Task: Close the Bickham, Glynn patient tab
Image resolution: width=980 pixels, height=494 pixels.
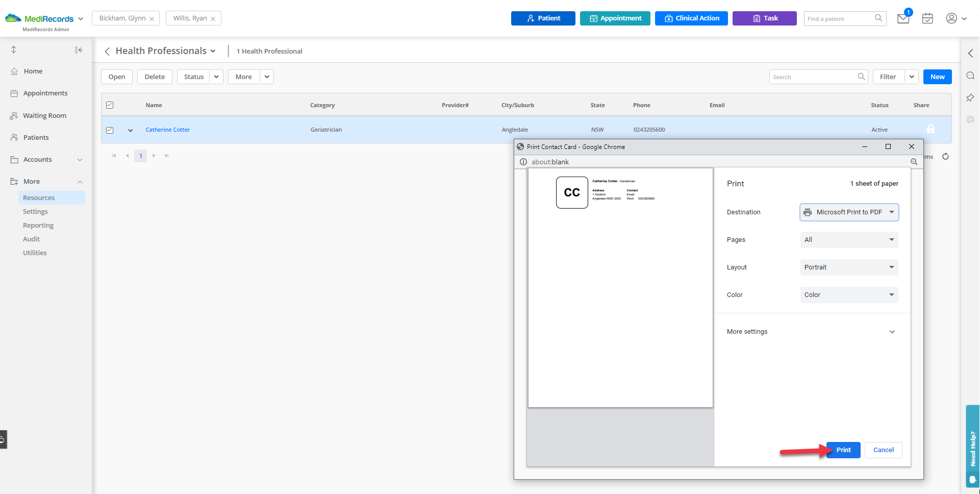Action: pos(152,19)
